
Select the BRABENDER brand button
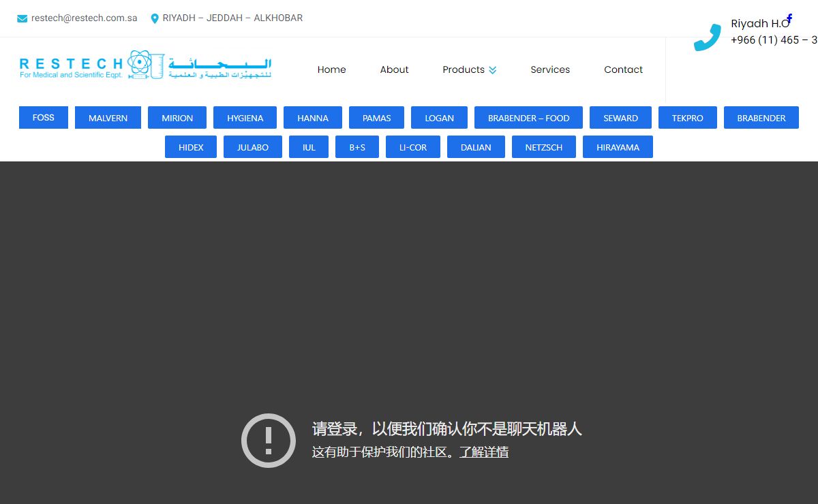point(761,117)
